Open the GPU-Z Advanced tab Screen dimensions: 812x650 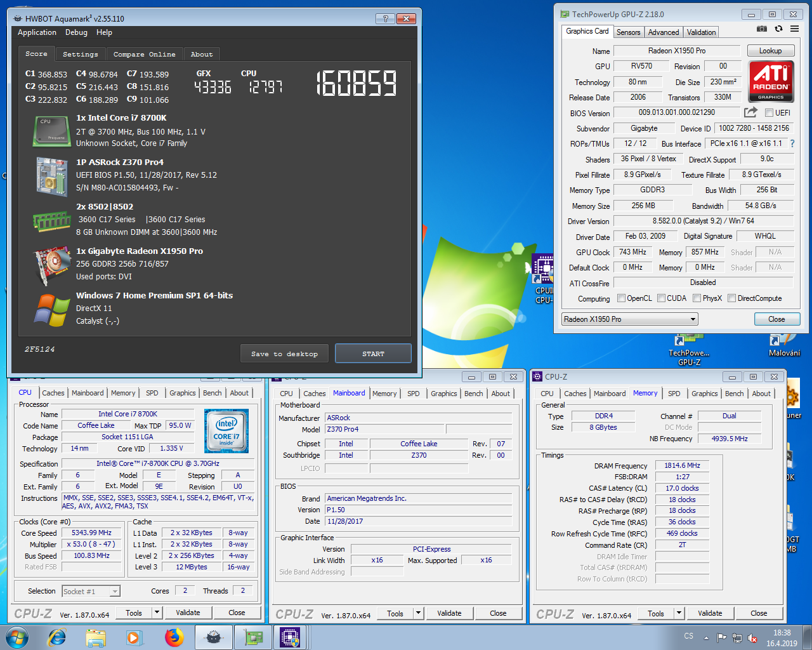pyautogui.click(x=664, y=32)
